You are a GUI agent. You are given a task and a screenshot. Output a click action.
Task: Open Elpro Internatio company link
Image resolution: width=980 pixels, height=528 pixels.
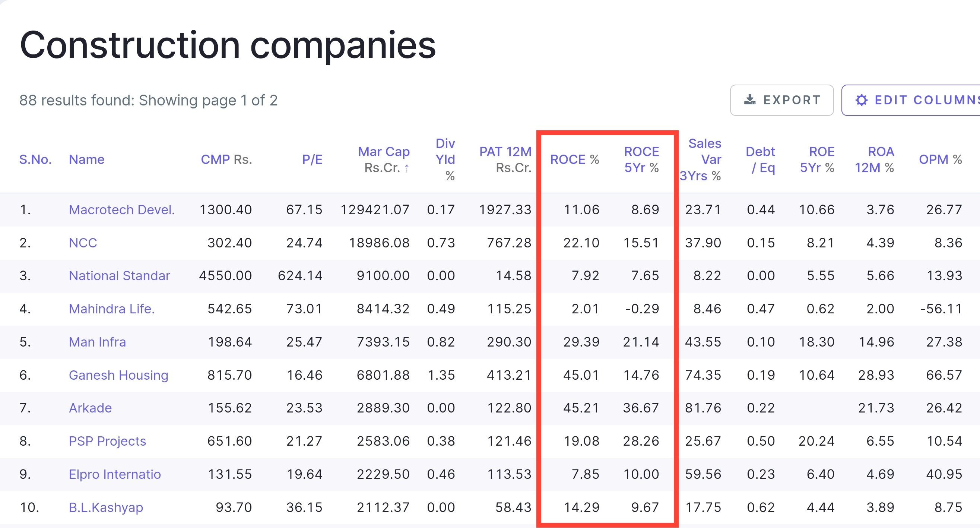coord(115,474)
